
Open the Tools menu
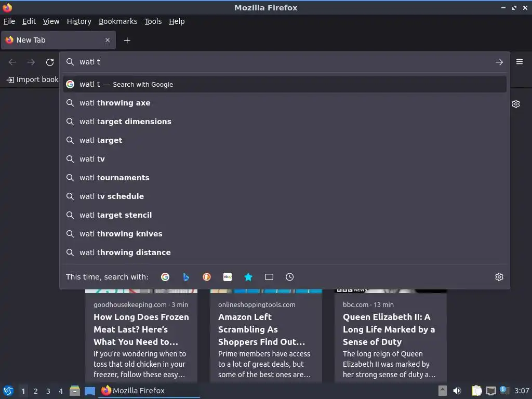[153, 21]
